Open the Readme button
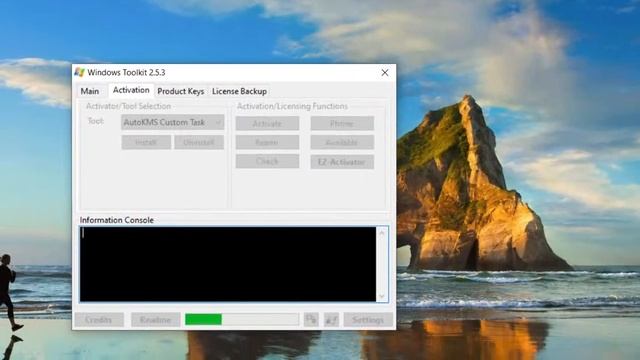Viewport: 640px width, 360px height. [156, 320]
